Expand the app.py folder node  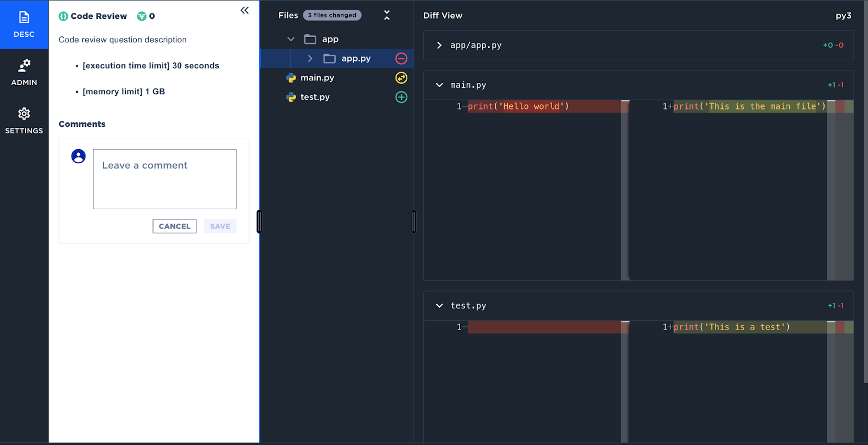click(310, 59)
